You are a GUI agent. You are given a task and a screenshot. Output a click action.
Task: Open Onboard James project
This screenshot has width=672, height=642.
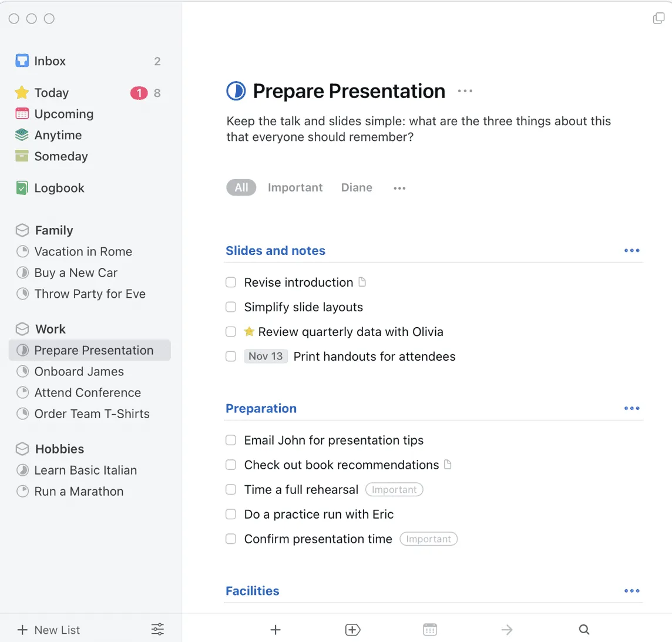[x=90, y=371]
